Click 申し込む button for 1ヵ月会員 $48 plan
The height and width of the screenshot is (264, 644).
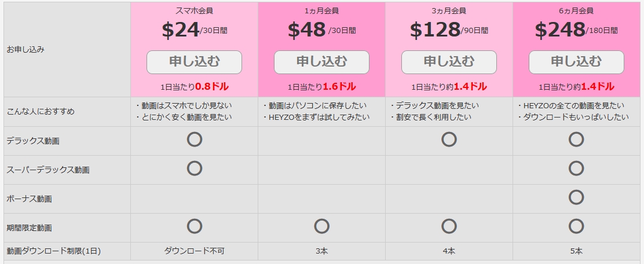(321, 62)
